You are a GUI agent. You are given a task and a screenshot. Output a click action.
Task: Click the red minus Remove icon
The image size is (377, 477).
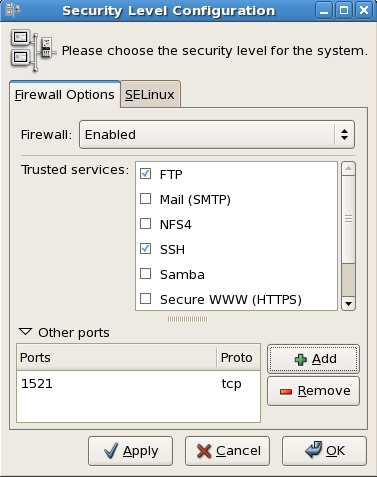click(x=286, y=391)
